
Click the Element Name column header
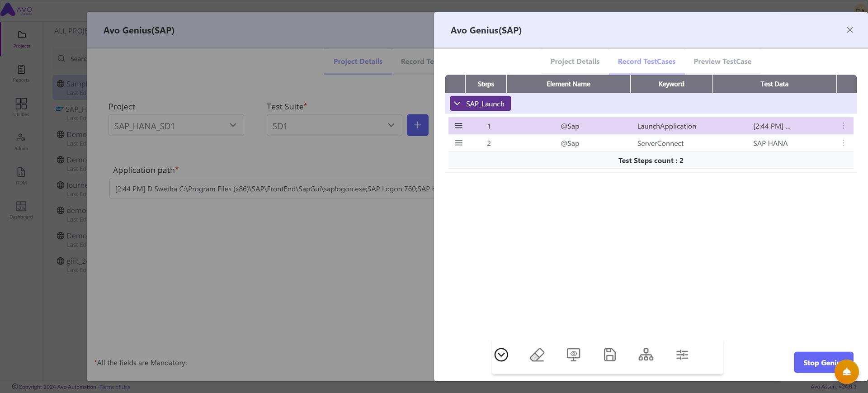coord(568,84)
